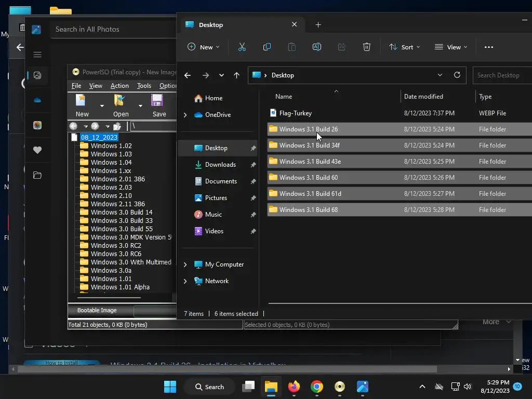
Task: Open Chrome from the taskbar
Action: tap(316, 387)
